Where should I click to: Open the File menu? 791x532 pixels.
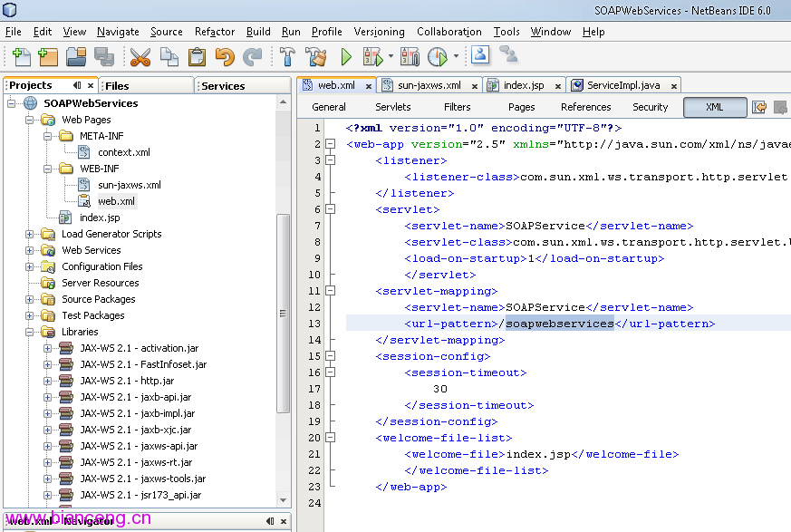click(13, 32)
